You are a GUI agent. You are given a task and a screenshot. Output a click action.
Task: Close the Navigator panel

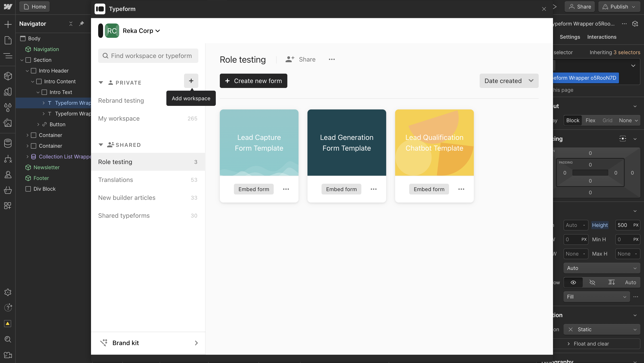click(71, 23)
